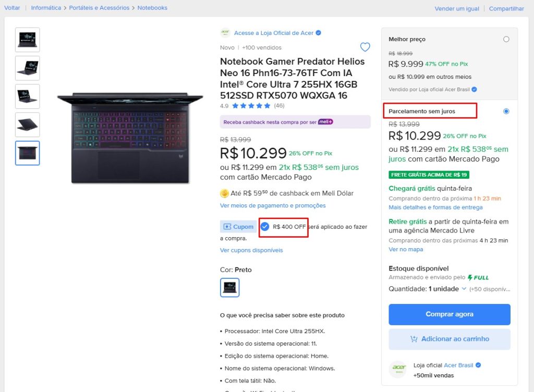Image resolution: width=534 pixels, height=392 pixels.
Task: Click the five-star rating icons
Action: tap(251, 106)
